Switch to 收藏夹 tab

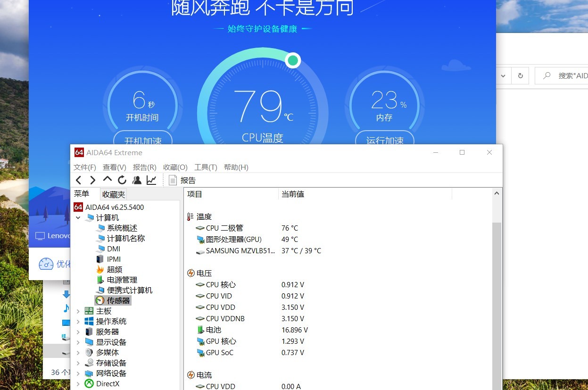pos(114,194)
